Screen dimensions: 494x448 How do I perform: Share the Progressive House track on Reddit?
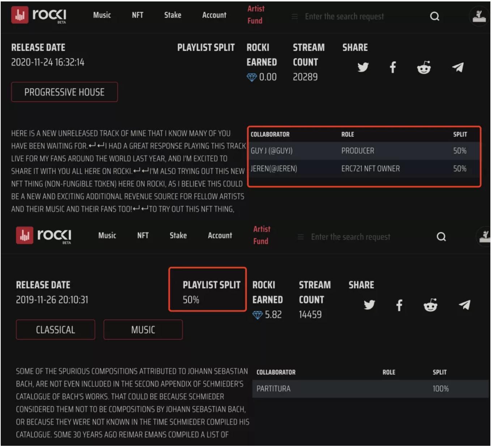pyautogui.click(x=423, y=67)
